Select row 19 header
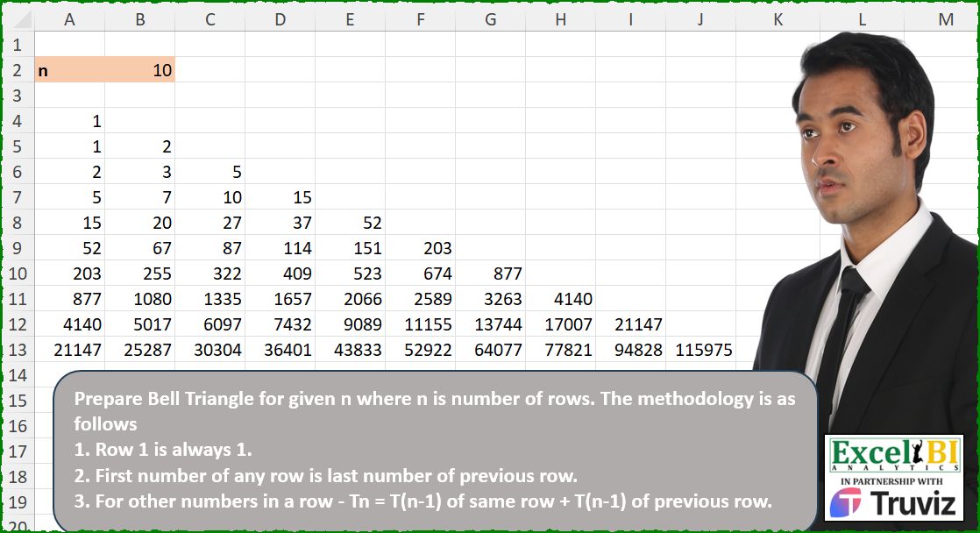This screenshot has height=533, width=980. [x=18, y=501]
